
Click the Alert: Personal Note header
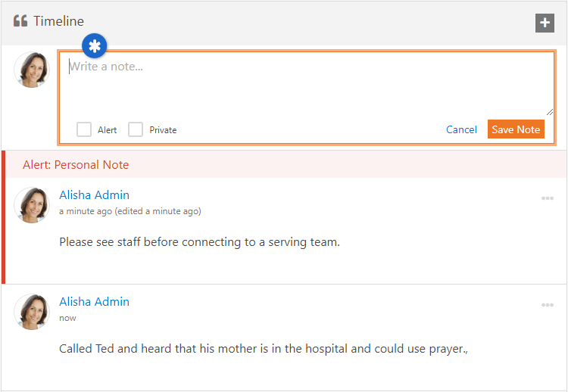(76, 165)
